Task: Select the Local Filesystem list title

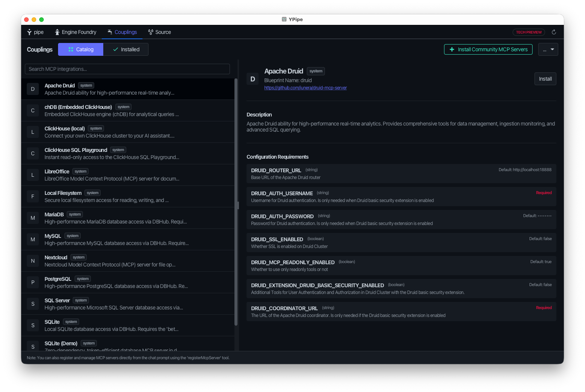Action: [x=63, y=193]
